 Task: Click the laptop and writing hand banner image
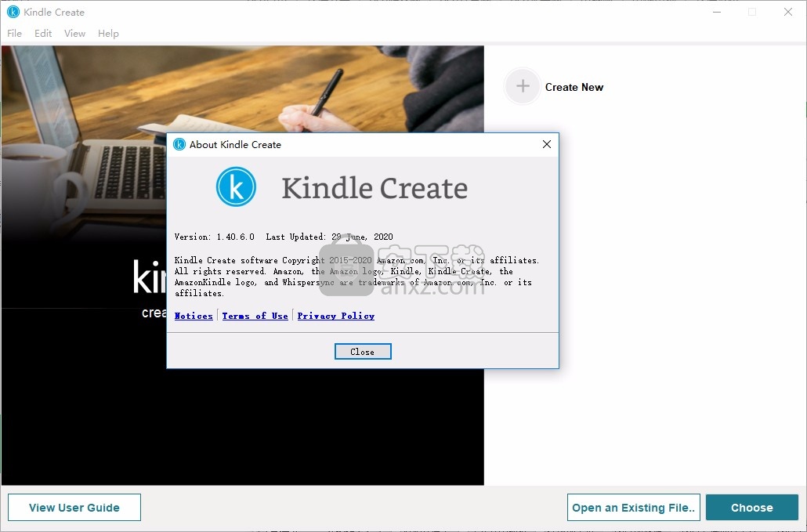[242, 90]
